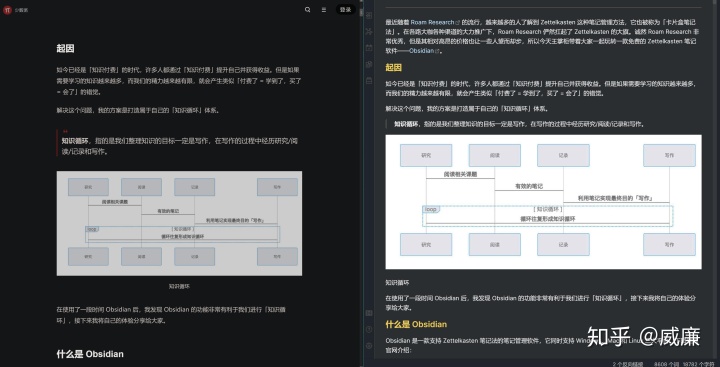
Task: Open the first icon in Obsidian's ribbon
Action: pos(369,15)
